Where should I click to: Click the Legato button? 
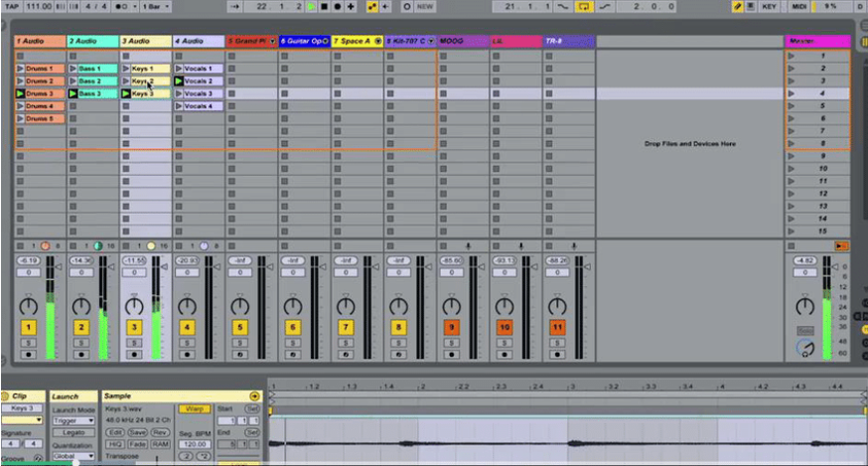[73, 432]
